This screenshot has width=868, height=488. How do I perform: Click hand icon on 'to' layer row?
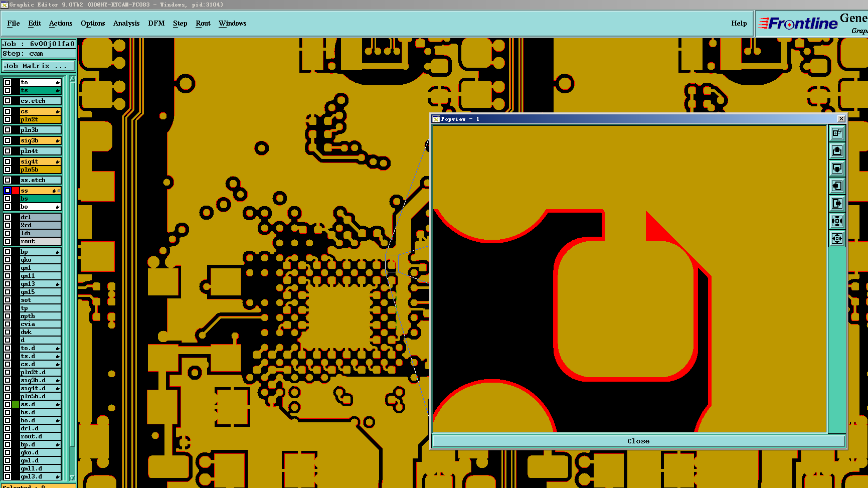pos(58,82)
